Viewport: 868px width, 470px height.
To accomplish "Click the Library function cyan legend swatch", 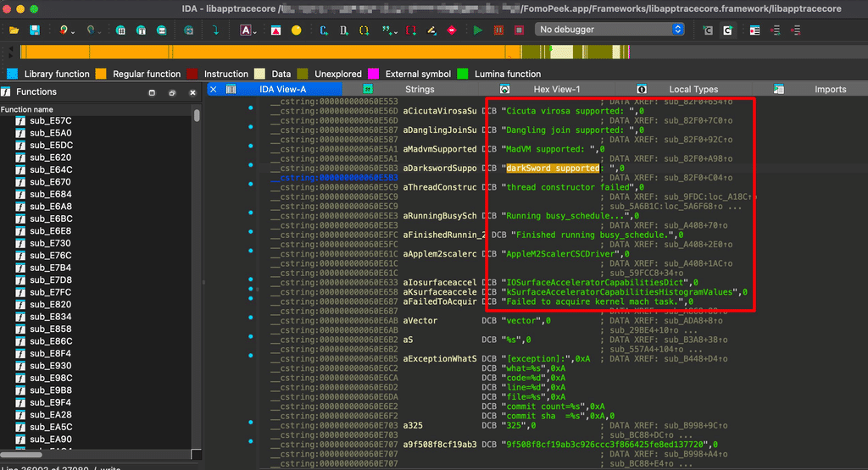I will point(12,74).
